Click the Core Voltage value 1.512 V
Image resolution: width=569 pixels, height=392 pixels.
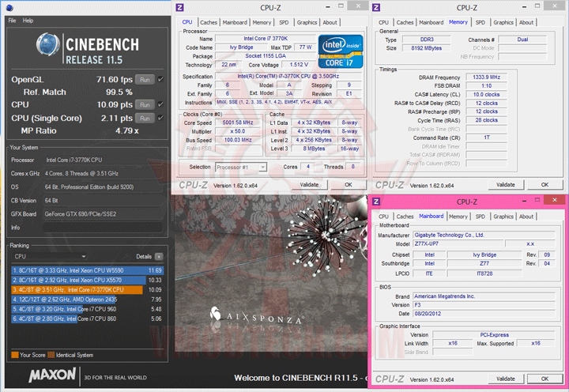(x=299, y=65)
